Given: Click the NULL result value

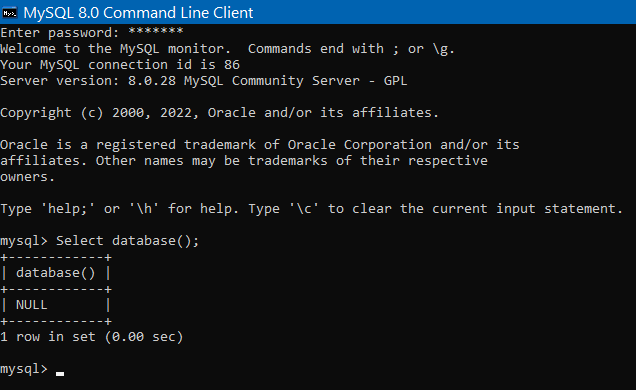Looking at the screenshot, I should [32, 305].
